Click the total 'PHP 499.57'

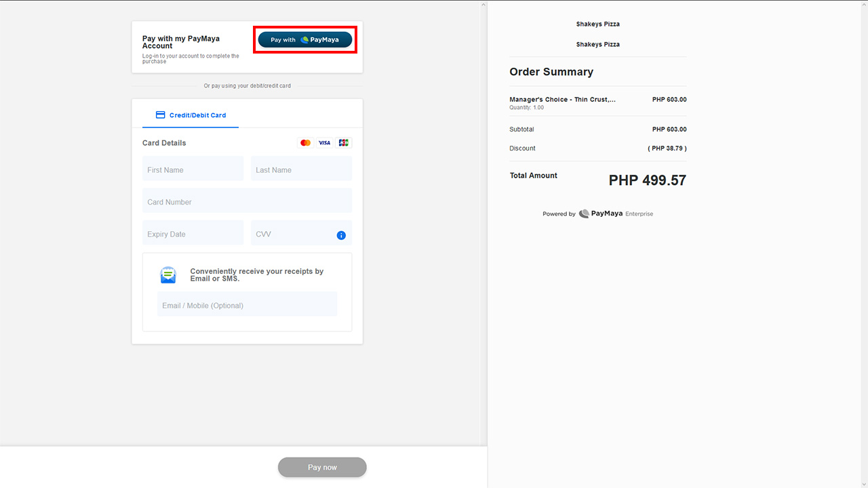tap(648, 180)
